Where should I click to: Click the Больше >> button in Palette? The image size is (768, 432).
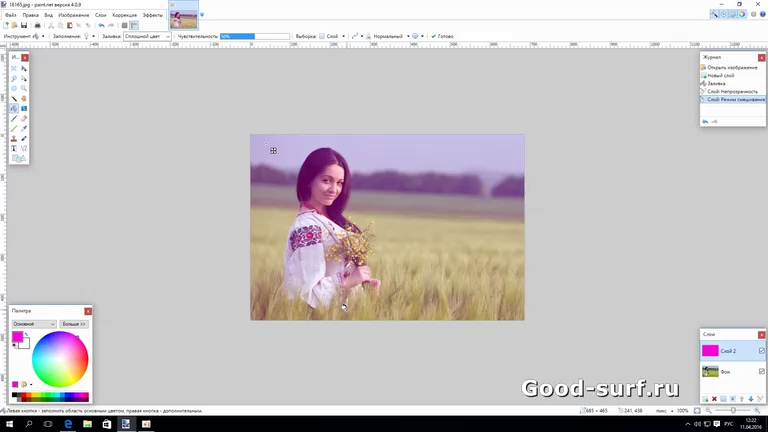(x=74, y=324)
